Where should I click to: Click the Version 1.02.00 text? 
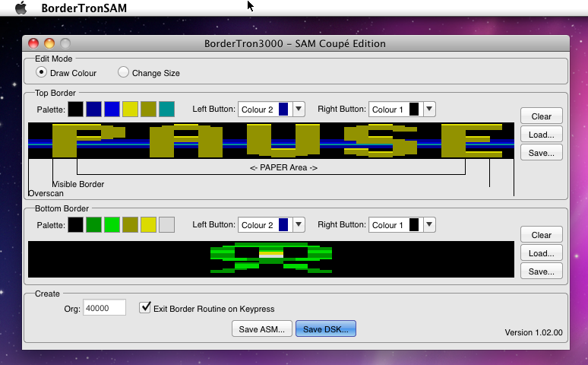[x=533, y=332]
